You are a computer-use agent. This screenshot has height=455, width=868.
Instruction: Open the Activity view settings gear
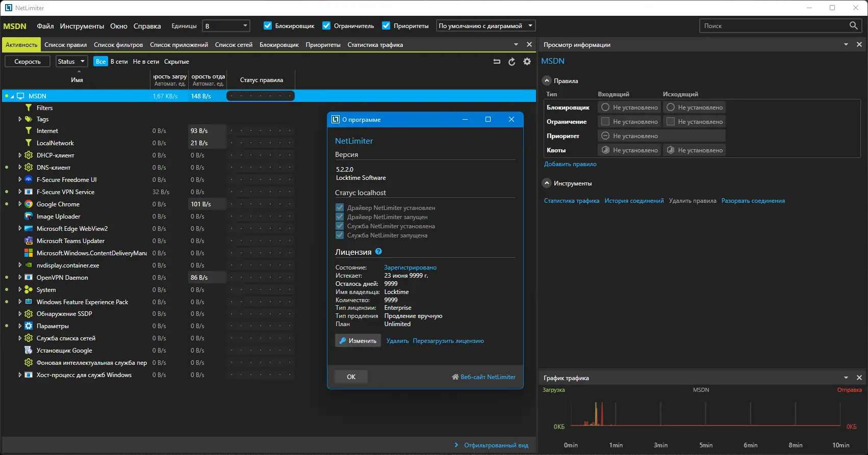(x=527, y=62)
